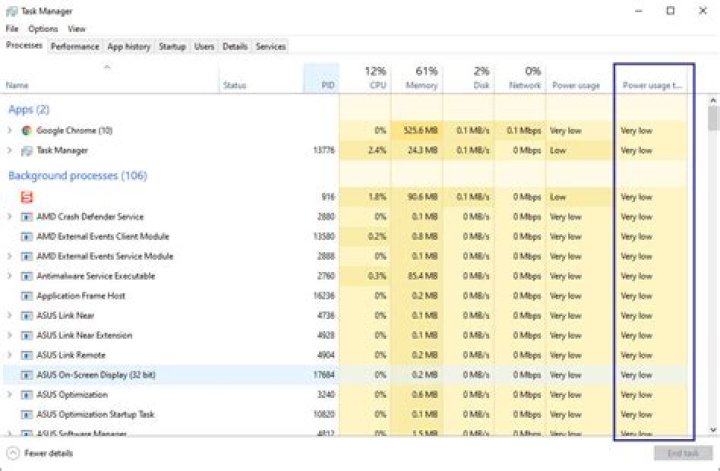The width and height of the screenshot is (720, 471).
Task: Expand the Google Chrome process group
Action: coord(9,130)
